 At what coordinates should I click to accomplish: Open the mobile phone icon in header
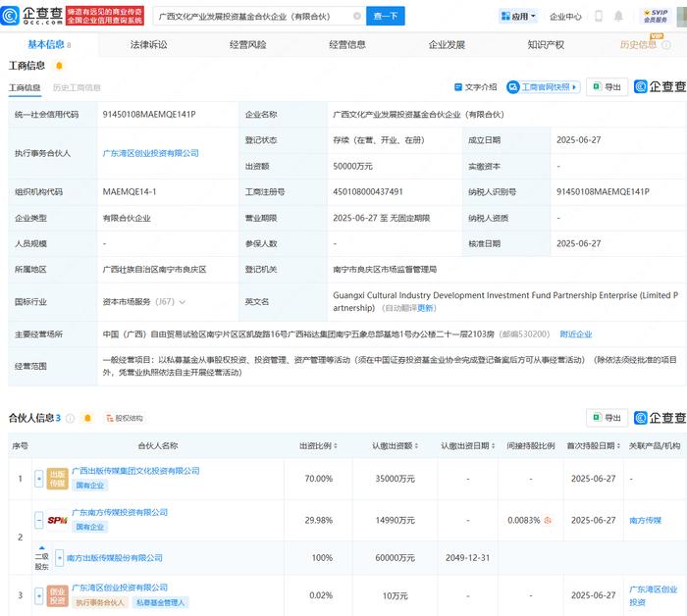pos(599,17)
